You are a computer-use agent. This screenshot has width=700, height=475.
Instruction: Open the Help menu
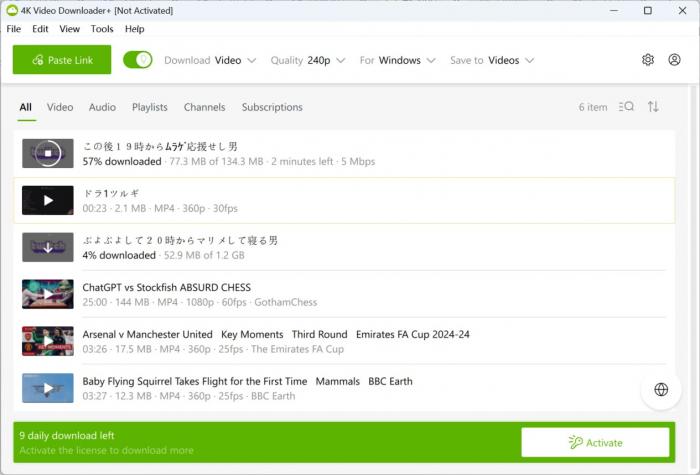[134, 29]
